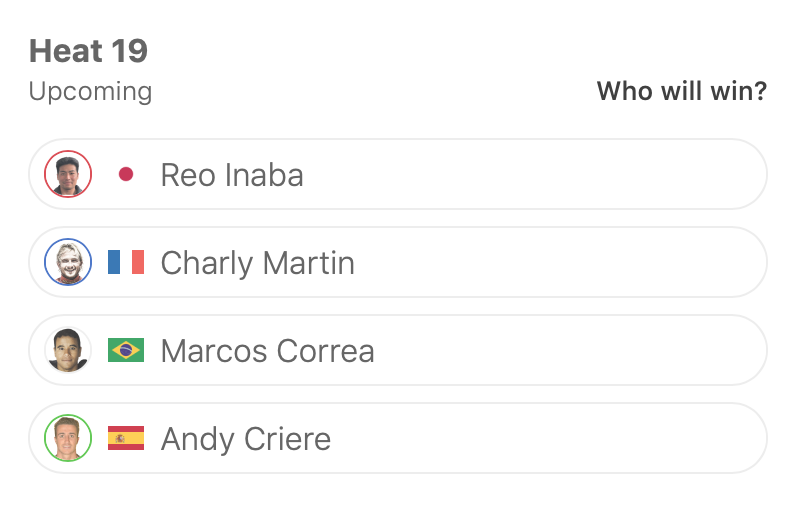Image resolution: width=798 pixels, height=532 pixels.
Task: Click the Brazil flag icon
Action: click(126, 350)
